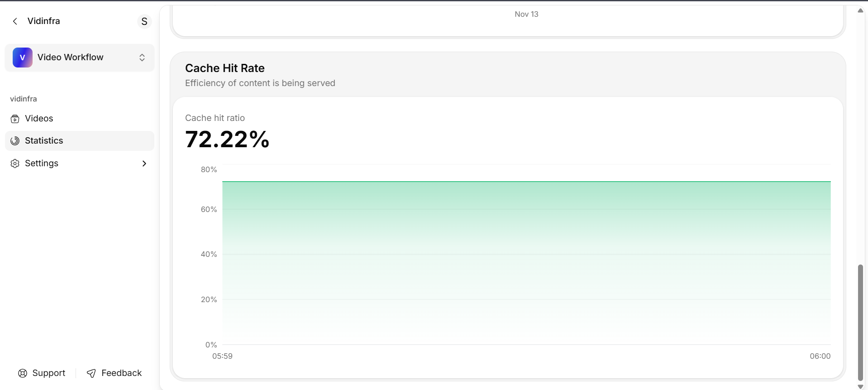Screen dimensions: 868x390
Task: Click the Settings gear icon
Action: [15, 163]
